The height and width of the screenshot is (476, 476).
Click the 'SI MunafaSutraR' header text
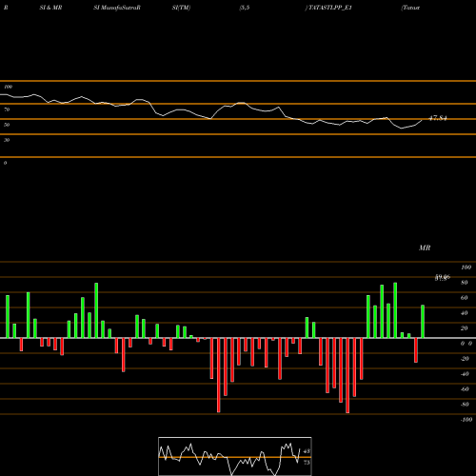(x=117, y=8)
